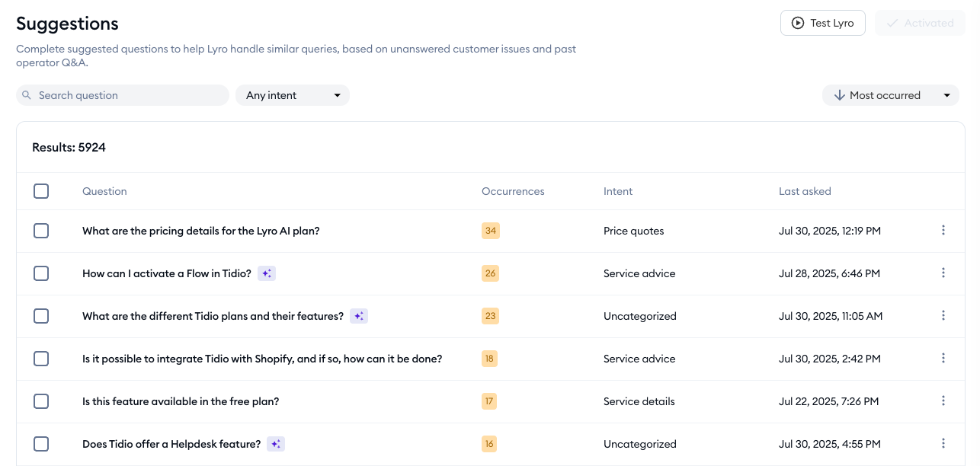
Task: Expand the Any intent filter dropdown
Action: pyautogui.click(x=293, y=95)
